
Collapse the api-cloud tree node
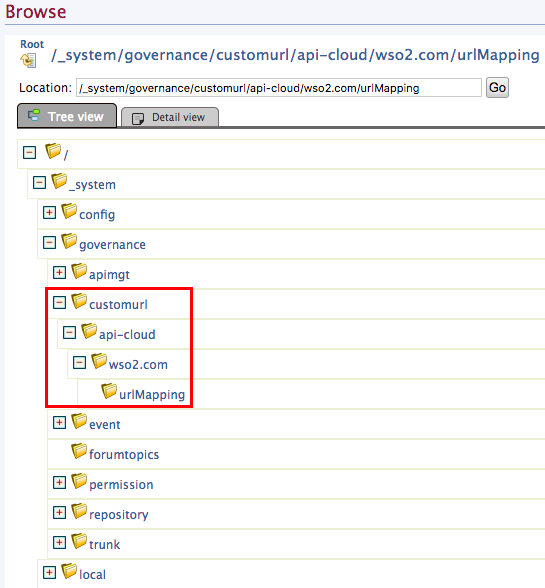click(x=69, y=333)
